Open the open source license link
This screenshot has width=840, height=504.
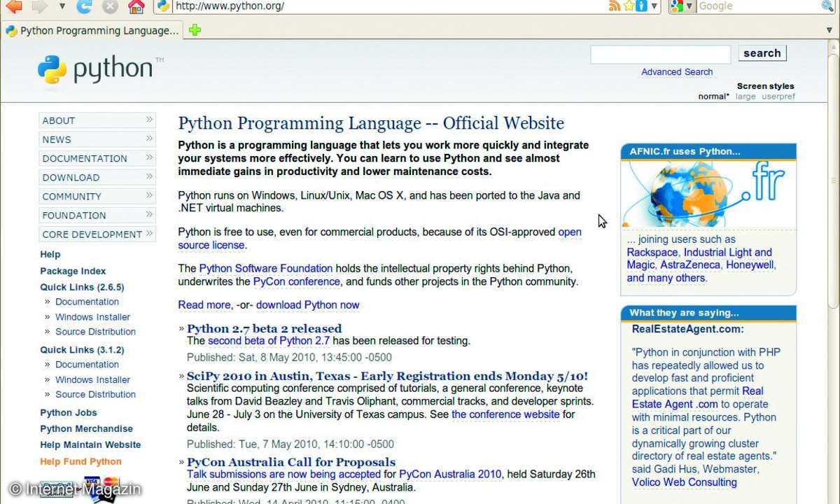(x=379, y=239)
